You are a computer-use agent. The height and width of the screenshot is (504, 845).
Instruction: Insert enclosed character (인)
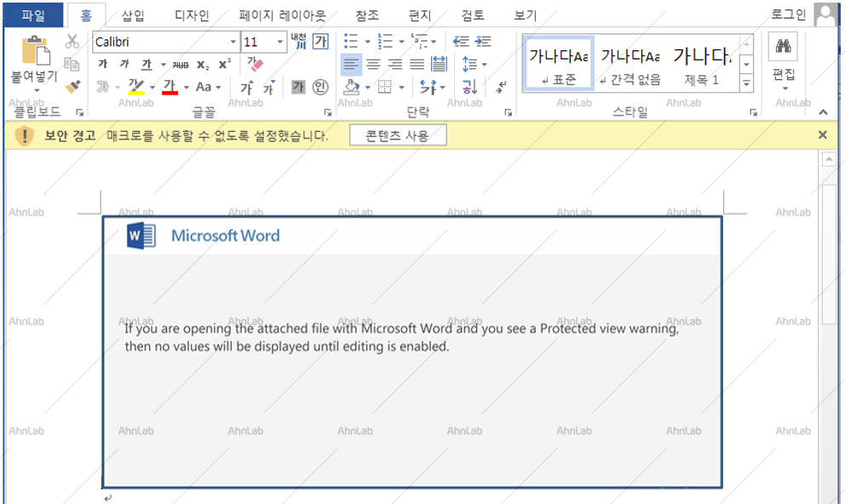[320, 87]
